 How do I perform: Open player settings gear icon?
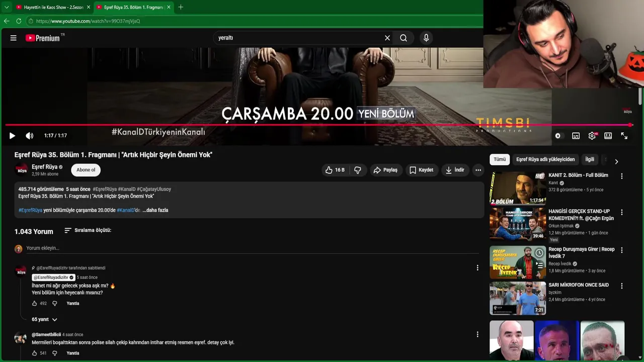(592, 136)
